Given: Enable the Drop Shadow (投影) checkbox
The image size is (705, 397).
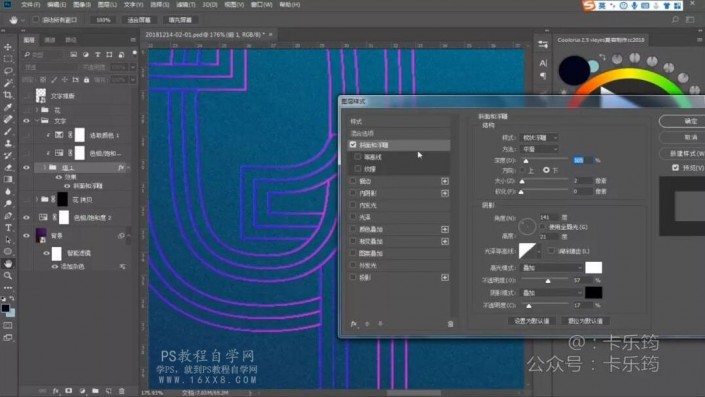Looking at the screenshot, I should click(353, 277).
